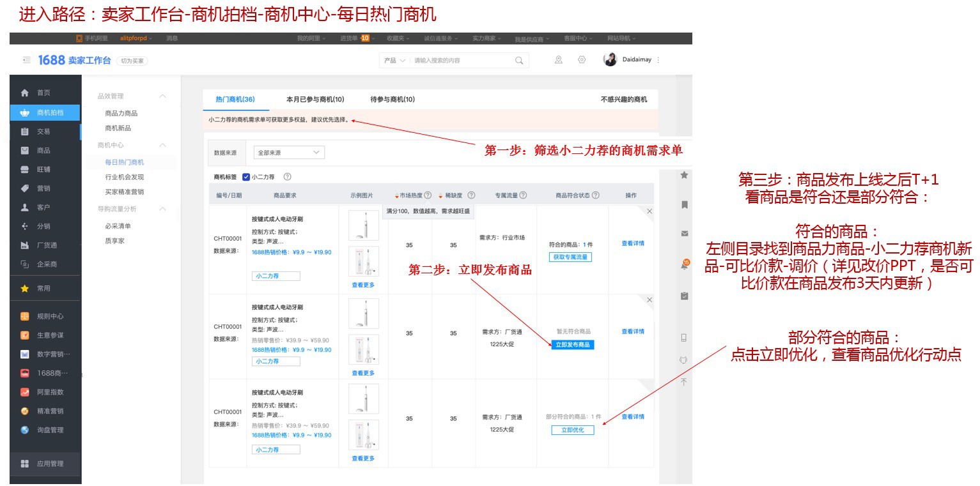Click 立即优化 button
This screenshot has width=980, height=486.
tap(573, 430)
